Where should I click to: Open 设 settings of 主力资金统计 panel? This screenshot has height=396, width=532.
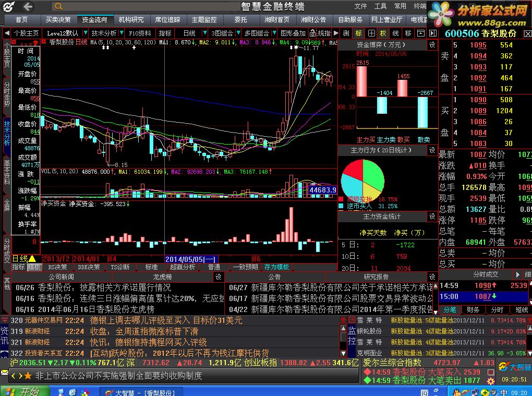click(432, 217)
